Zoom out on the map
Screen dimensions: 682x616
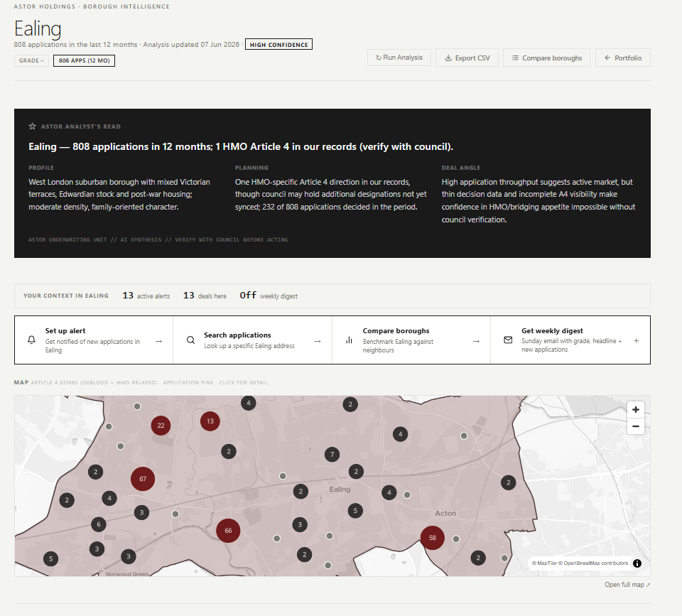(635, 426)
